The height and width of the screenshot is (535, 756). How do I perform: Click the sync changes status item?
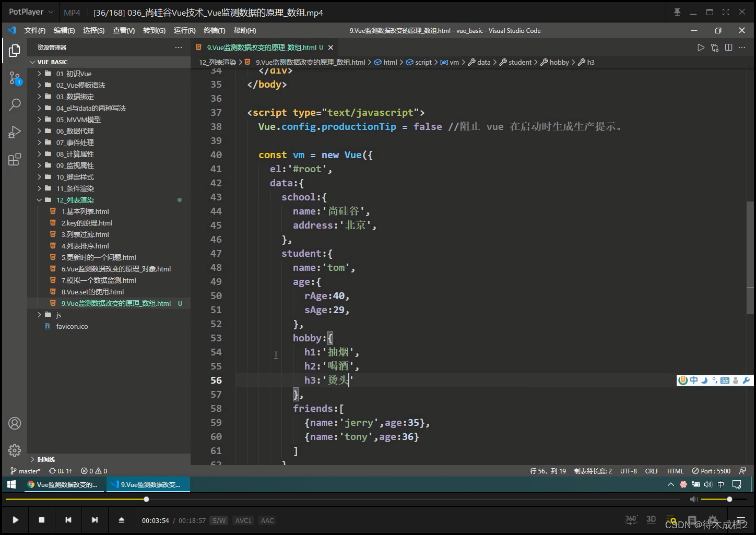[x=61, y=471]
